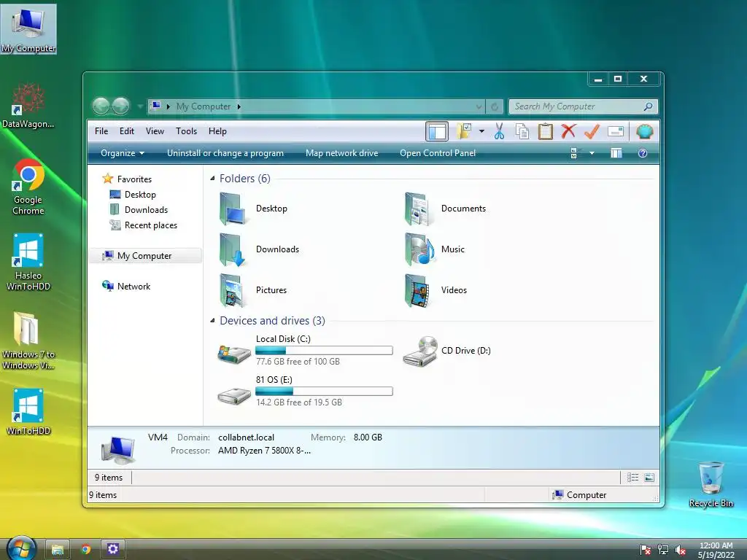Image resolution: width=747 pixels, height=560 pixels.
Task: Open the recent pages dropdown arrow
Action: tap(140, 106)
